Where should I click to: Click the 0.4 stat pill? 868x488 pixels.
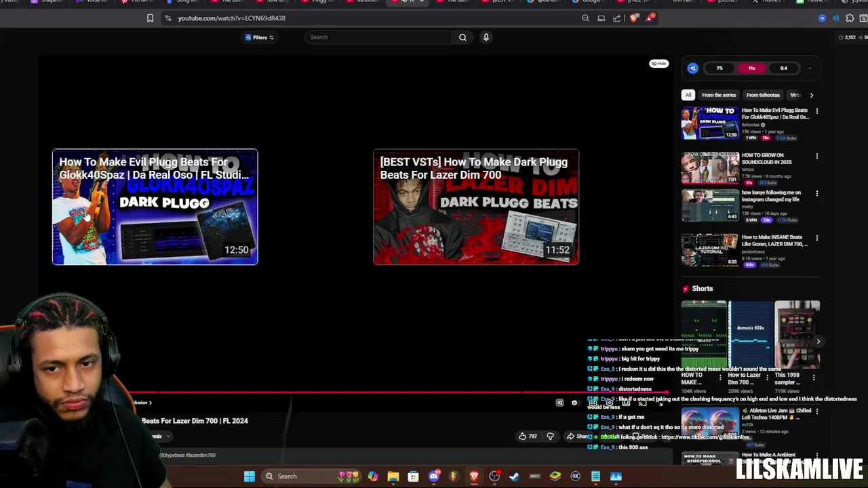[x=783, y=68]
